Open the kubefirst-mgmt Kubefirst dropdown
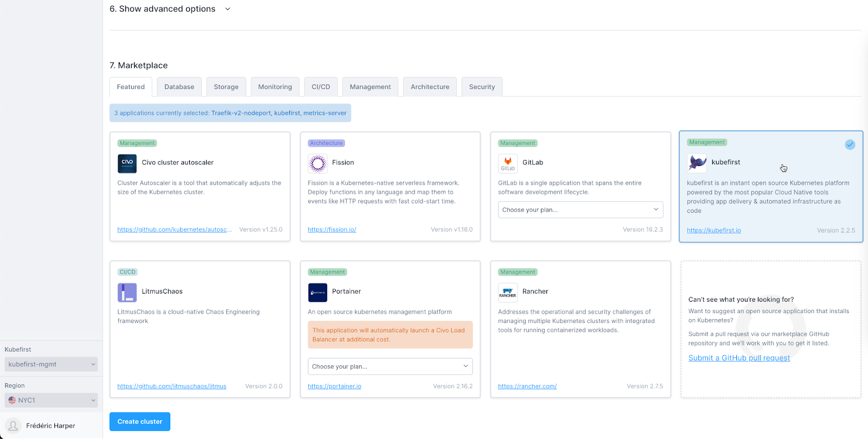Viewport: 868px width, 439px height. (51, 364)
